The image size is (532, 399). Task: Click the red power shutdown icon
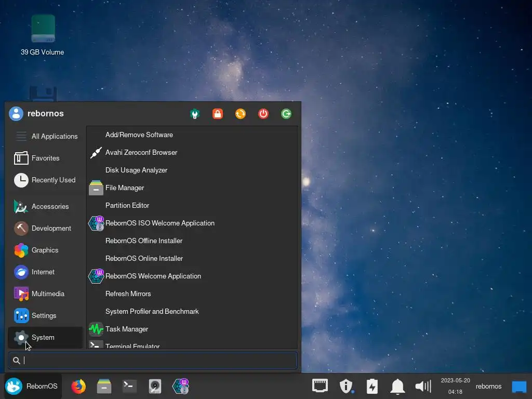(263, 114)
